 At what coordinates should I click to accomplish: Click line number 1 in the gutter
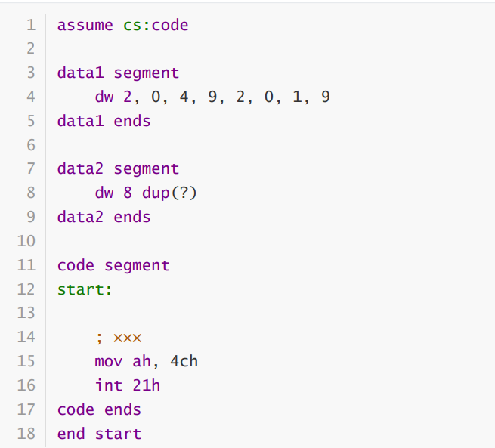coord(31,25)
